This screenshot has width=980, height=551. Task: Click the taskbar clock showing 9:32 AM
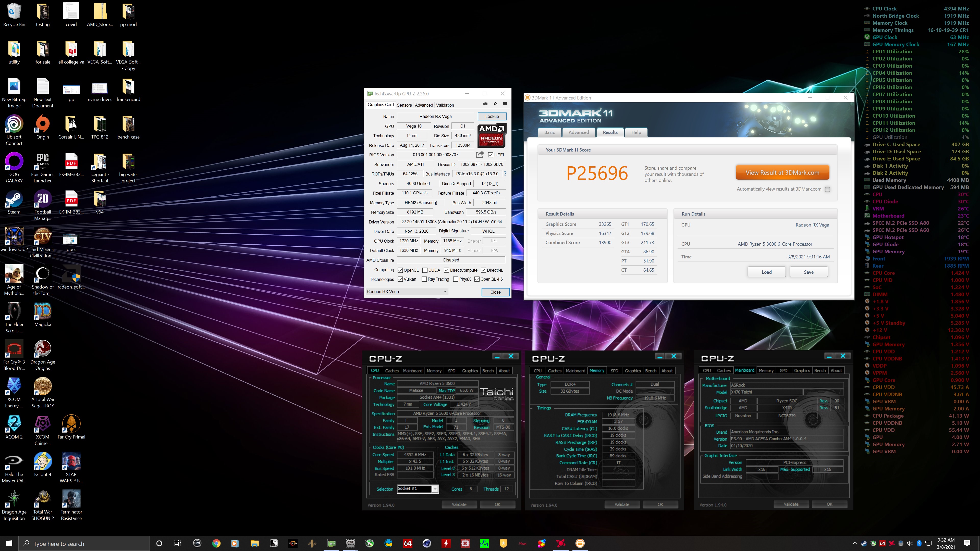click(946, 543)
